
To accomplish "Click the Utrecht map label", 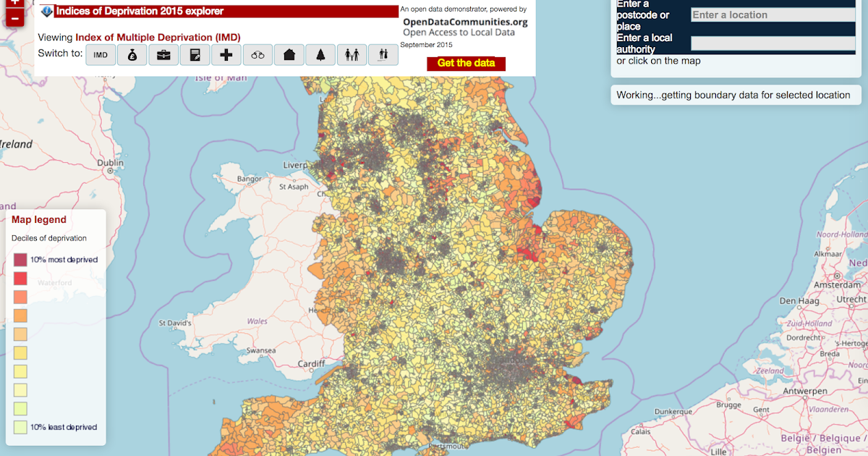I will coord(851,299).
